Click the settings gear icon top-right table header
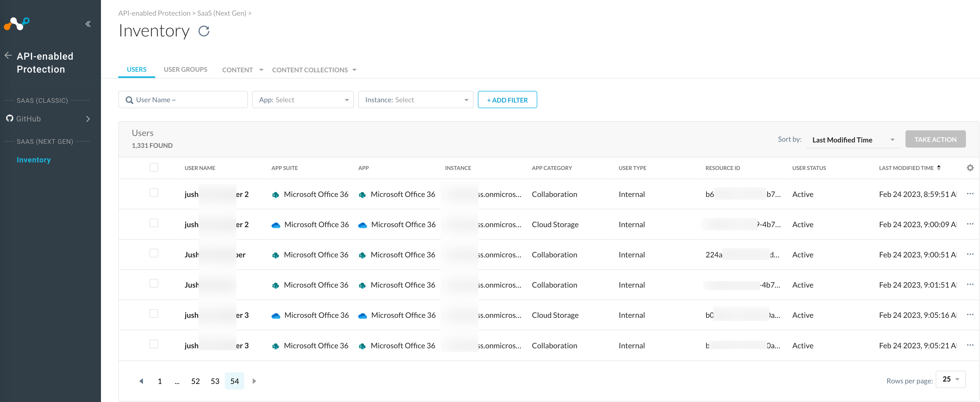Screen dimensions: 980x402 click(x=970, y=168)
